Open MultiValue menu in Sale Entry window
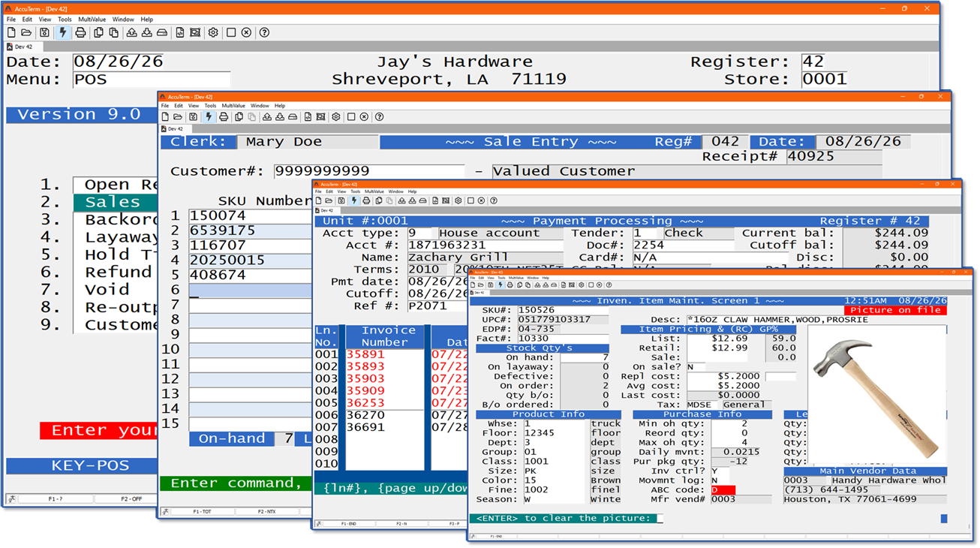This screenshot has height=548, width=980. tap(233, 106)
